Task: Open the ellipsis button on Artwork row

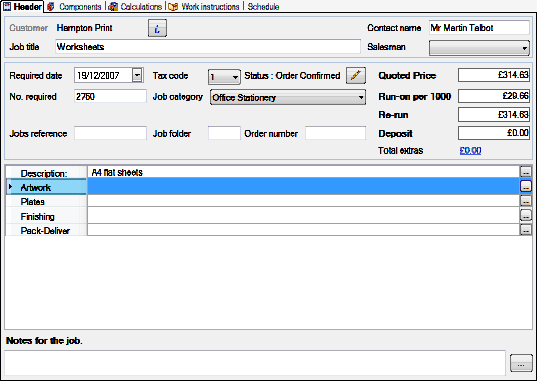Action: (526, 186)
